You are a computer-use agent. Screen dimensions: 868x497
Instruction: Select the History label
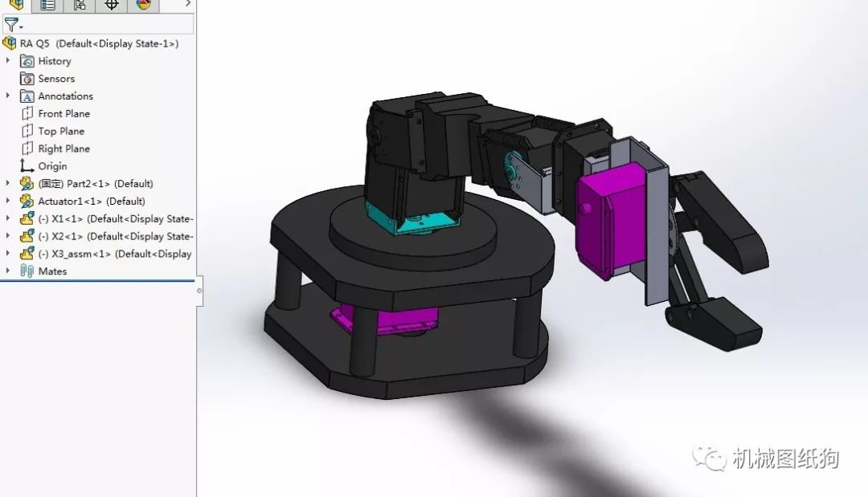coord(55,61)
